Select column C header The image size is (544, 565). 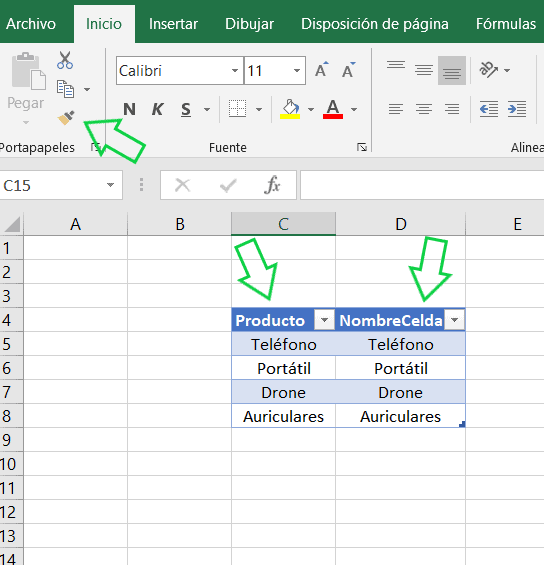tap(284, 224)
